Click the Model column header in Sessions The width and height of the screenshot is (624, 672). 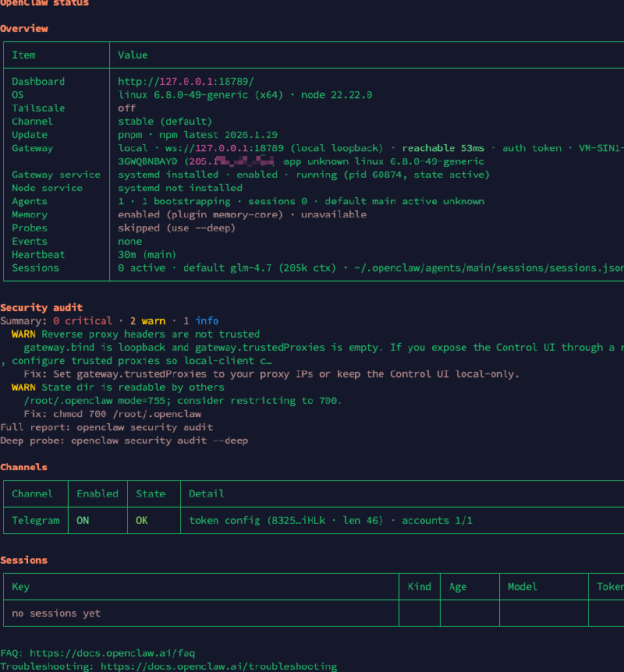point(523,586)
